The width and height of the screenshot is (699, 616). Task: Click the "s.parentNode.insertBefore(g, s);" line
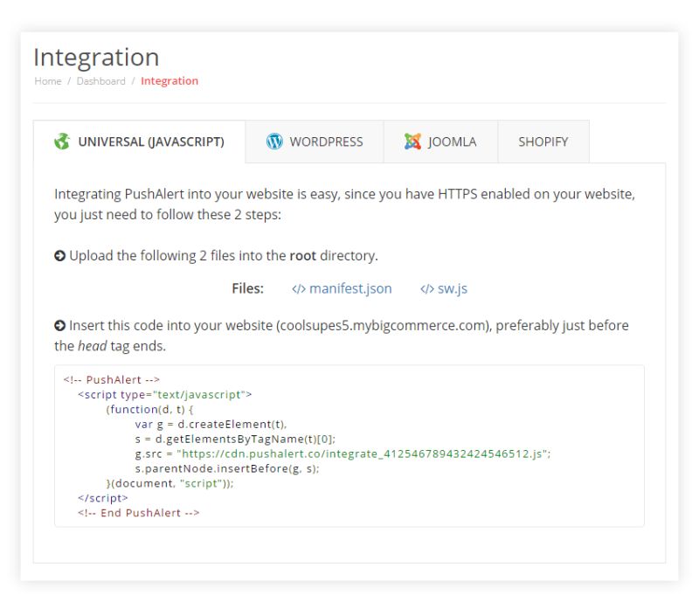(x=227, y=468)
